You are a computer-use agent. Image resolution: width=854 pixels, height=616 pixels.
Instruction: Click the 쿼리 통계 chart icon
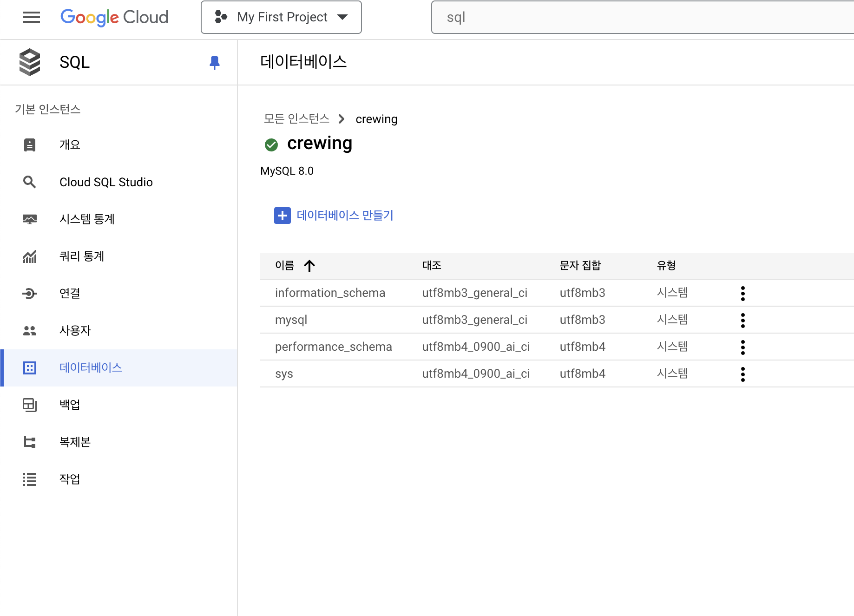pyautogui.click(x=30, y=256)
